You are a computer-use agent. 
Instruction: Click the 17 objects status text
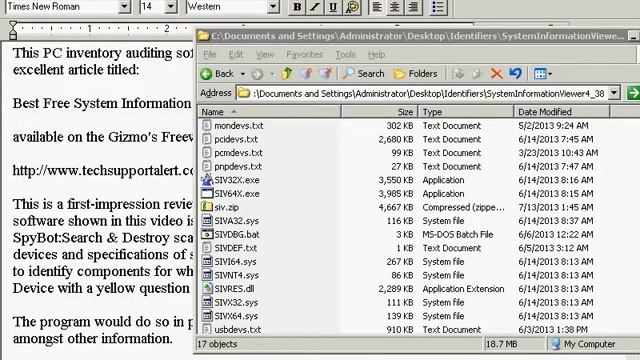tap(217, 344)
